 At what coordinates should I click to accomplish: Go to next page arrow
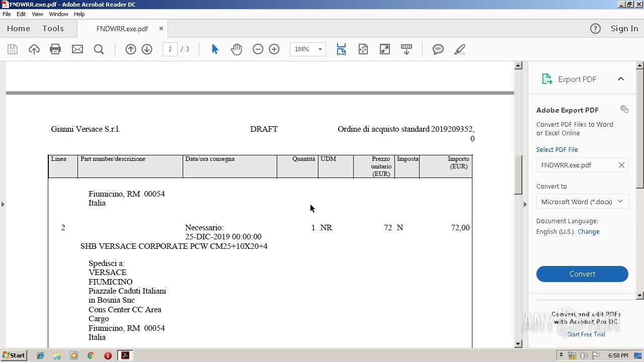click(x=147, y=49)
